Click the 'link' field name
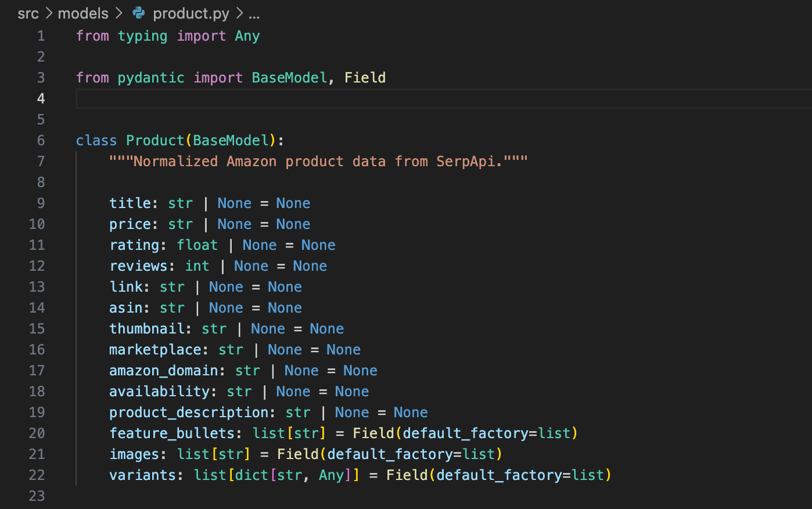812x509 pixels. (x=126, y=287)
